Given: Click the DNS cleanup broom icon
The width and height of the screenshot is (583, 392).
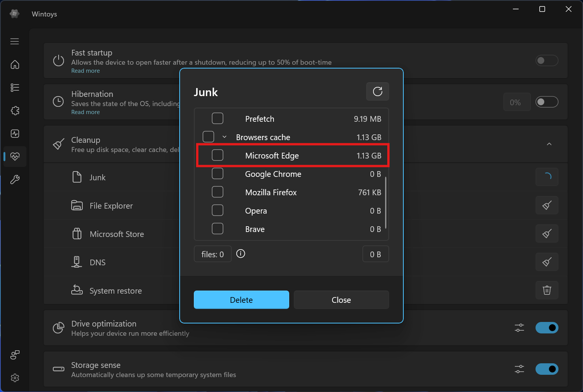Looking at the screenshot, I should 547,262.
